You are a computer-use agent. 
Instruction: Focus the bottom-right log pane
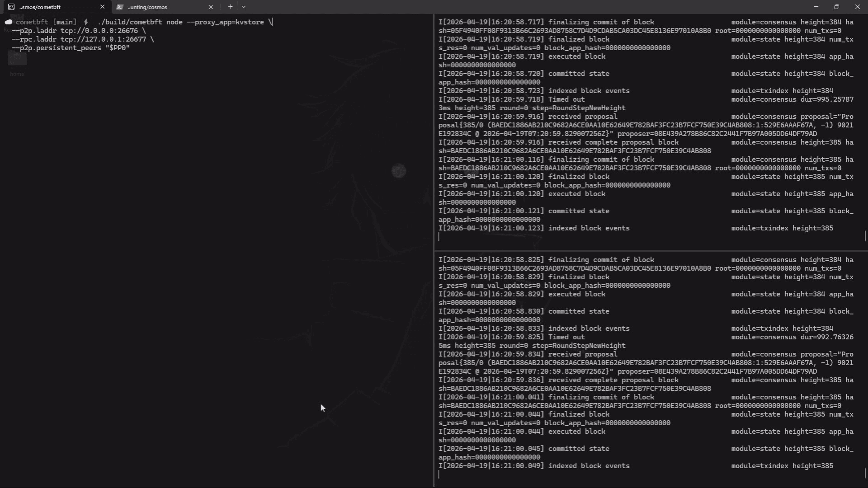[x=651, y=368]
